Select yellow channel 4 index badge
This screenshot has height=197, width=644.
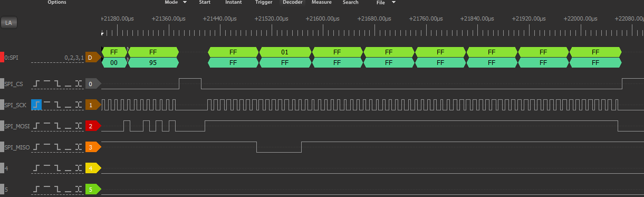92,168
